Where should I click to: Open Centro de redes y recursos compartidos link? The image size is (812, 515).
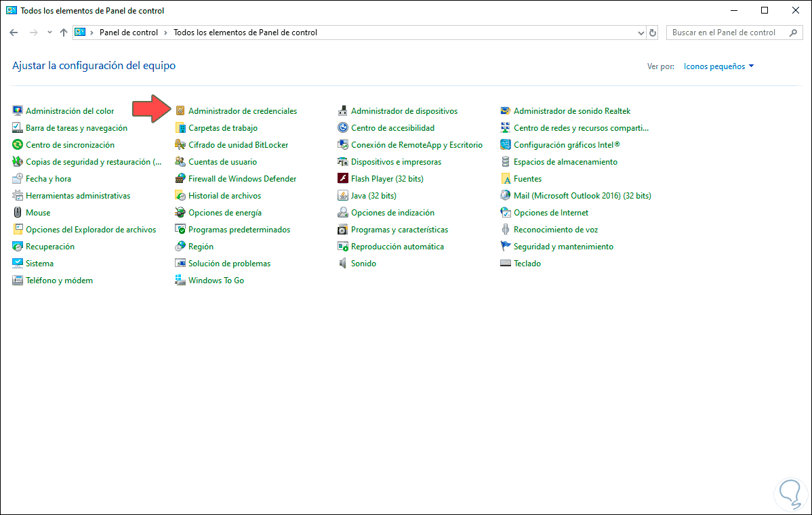tap(581, 128)
